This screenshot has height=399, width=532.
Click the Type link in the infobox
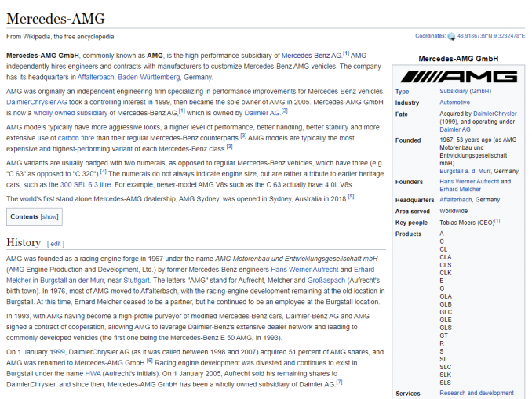[x=402, y=92]
